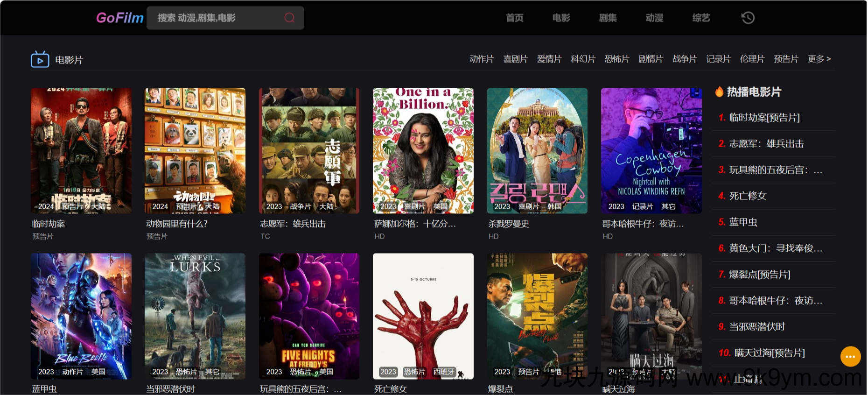868x395 pixels.
Task: Open the red hands 死亡修女 poster
Action: tap(423, 316)
